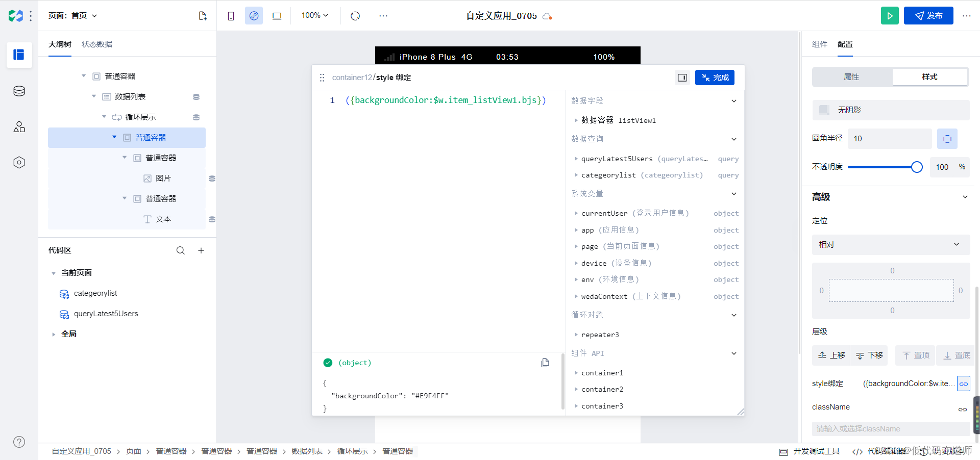Open the page outline sidebar icon
The width and height of the screenshot is (980, 460).
point(19,55)
